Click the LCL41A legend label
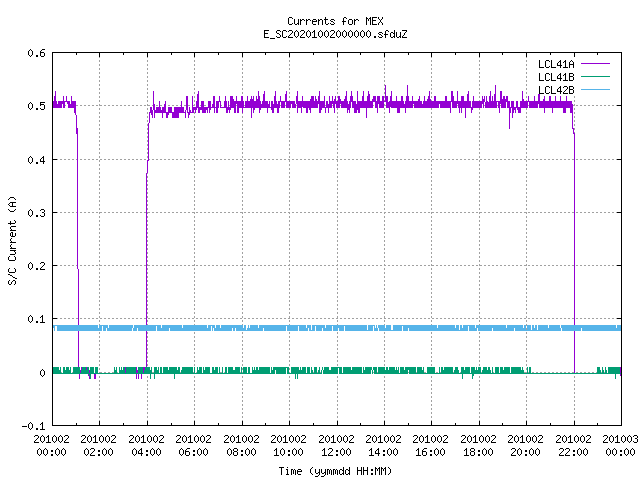The height and width of the screenshot is (480, 640). tap(556, 64)
